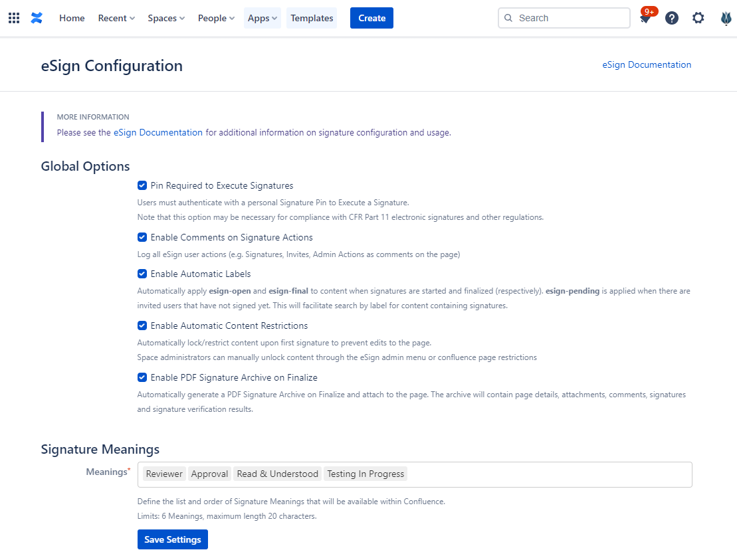Screen dimensions: 737x560
Task: Disable Enable Automatic Labels checkbox
Action: click(142, 274)
